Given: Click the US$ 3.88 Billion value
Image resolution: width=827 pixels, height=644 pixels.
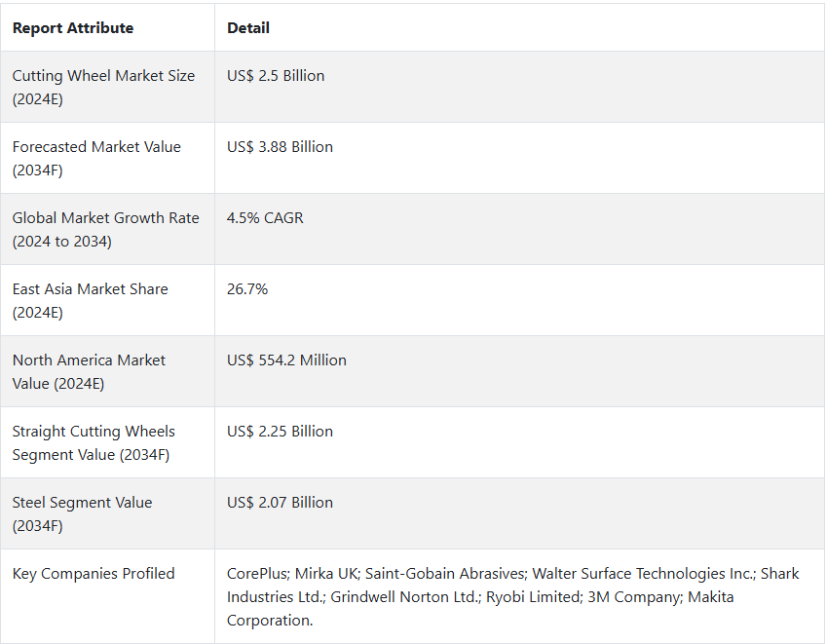Looking at the screenshot, I should pyautogui.click(x=280, y=147).
